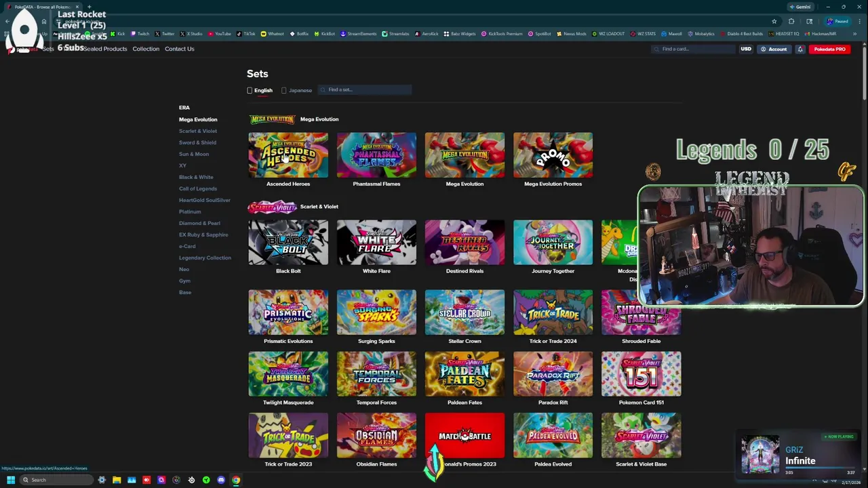Open the USD currency selector
Image resolution: width=868 pixels, height=488 pixels.
click(x=746, y=49)
